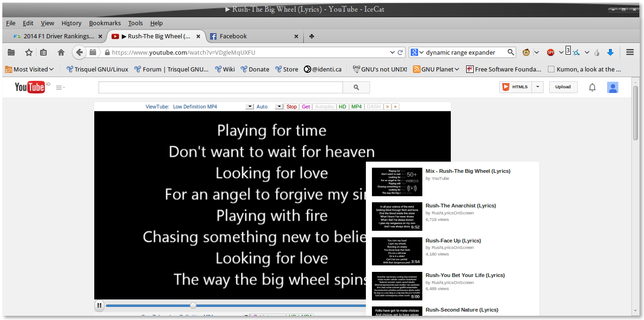Toggle ViewTube Autoplay option
Screen dimensions: 644x320
click(324, 107)
